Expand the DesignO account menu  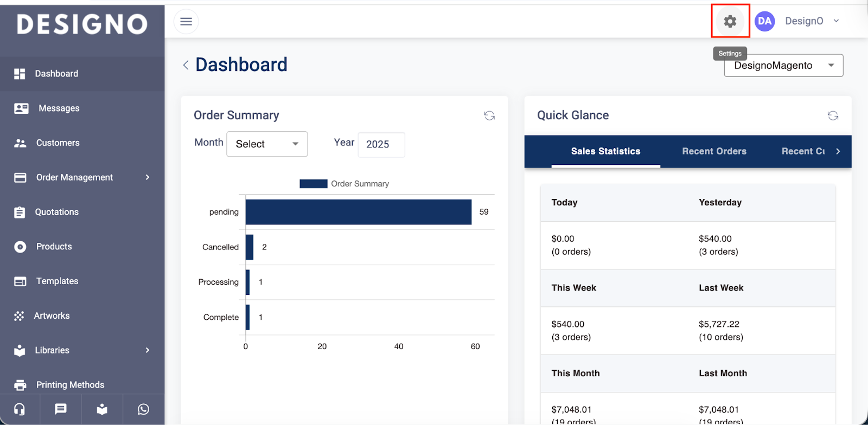coord(836,21)
